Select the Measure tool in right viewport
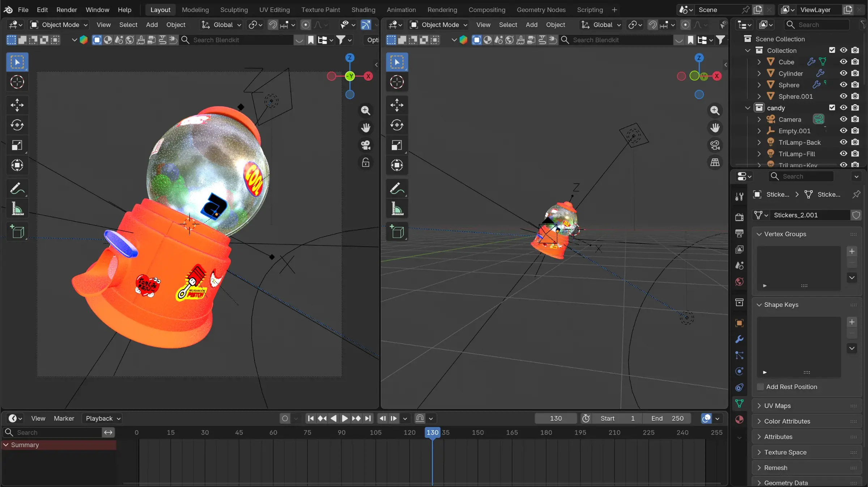 397,209
